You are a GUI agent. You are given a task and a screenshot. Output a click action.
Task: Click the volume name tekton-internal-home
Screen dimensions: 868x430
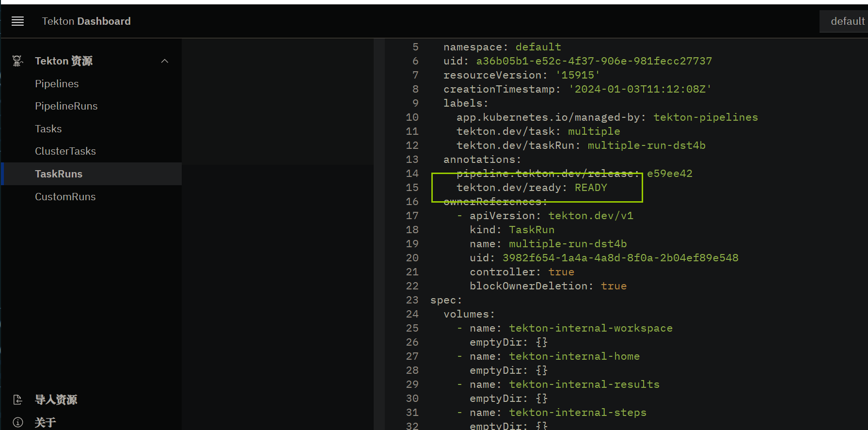click(574, 356)
